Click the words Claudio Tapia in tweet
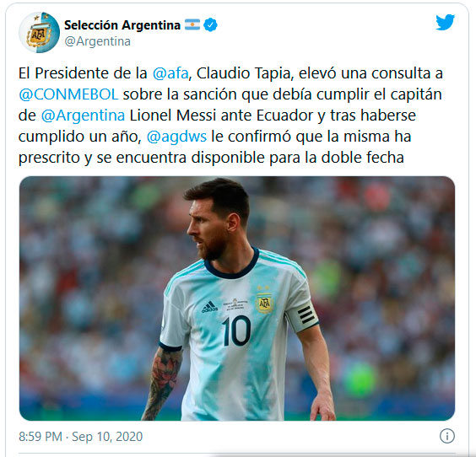Screen dimensions: 476x457 pos(243,73)
